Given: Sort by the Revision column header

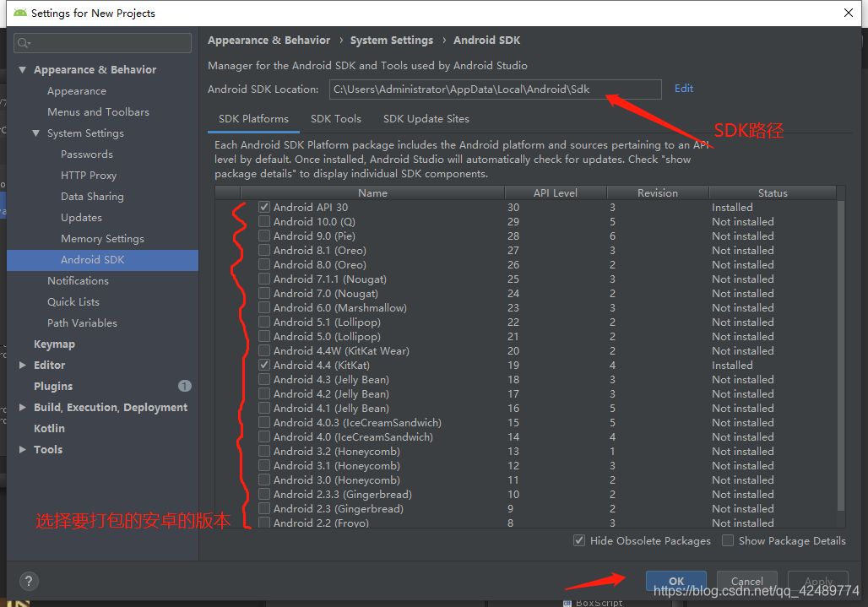Looking at the screenshot, I should pyautogui.click(x=657, y=192).
